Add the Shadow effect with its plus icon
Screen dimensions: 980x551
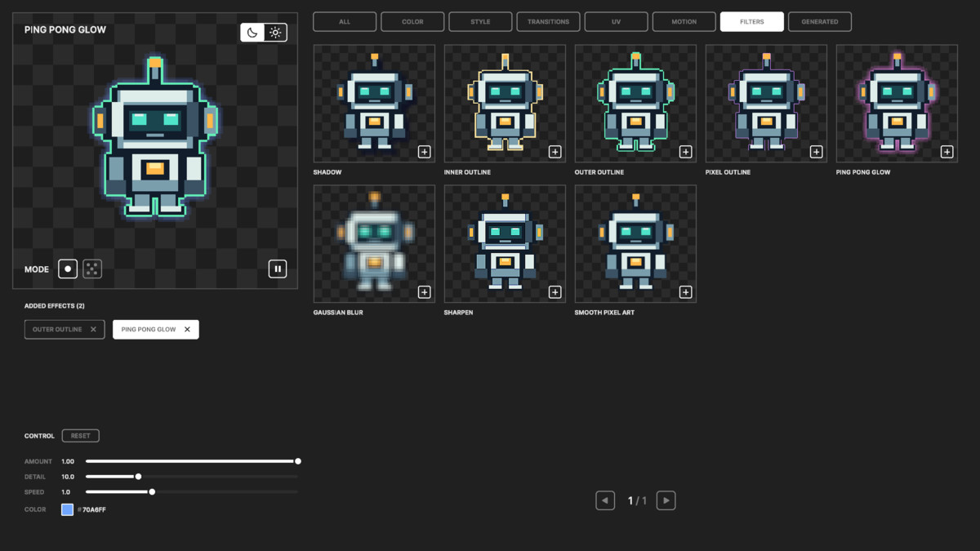(x=424, y=152)
